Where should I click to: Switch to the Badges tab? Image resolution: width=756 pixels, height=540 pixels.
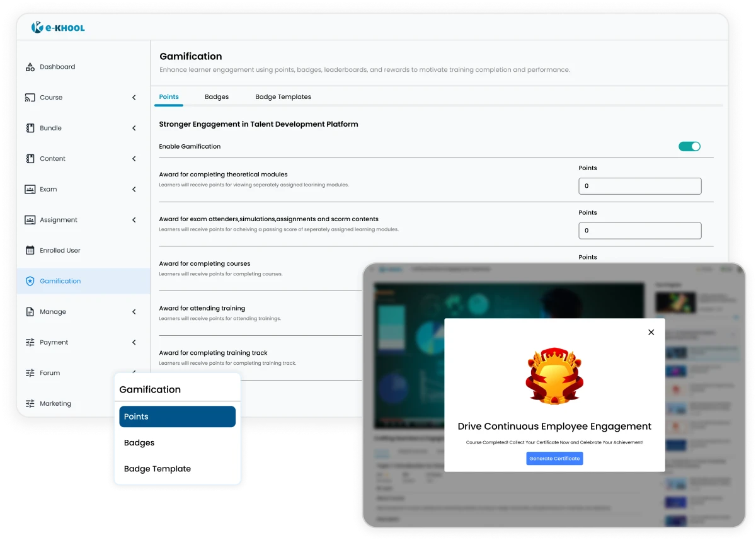click(217, 97)
